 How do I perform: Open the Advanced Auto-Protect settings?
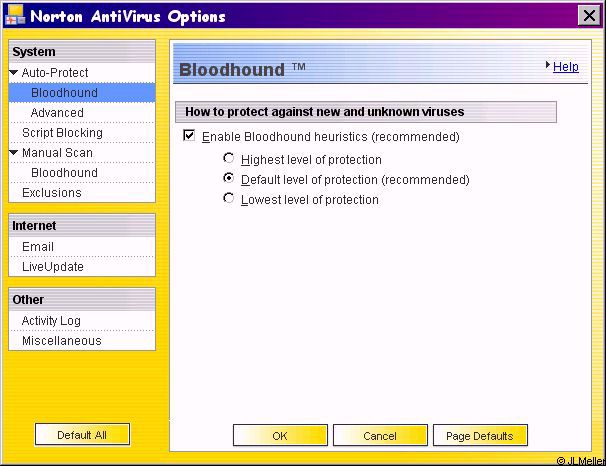57,113
